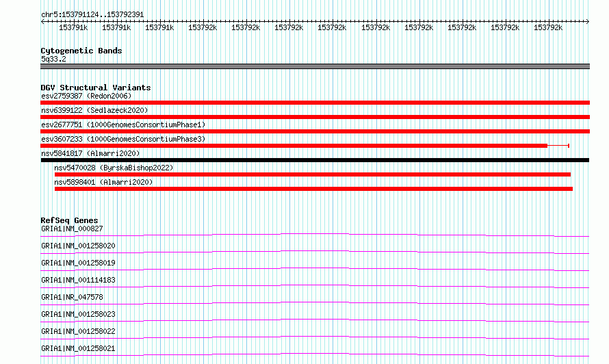This screenshot has width=609, height=364.
Task: Click the gray 5q33.2 cytogenetic band bar
Action: pyautogui.click(x=315, y=66)
